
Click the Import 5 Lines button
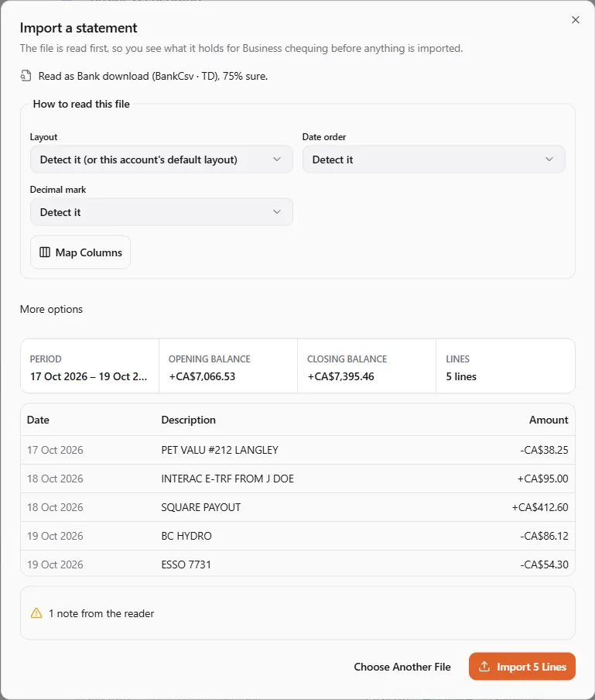click(x=521, y=667)
